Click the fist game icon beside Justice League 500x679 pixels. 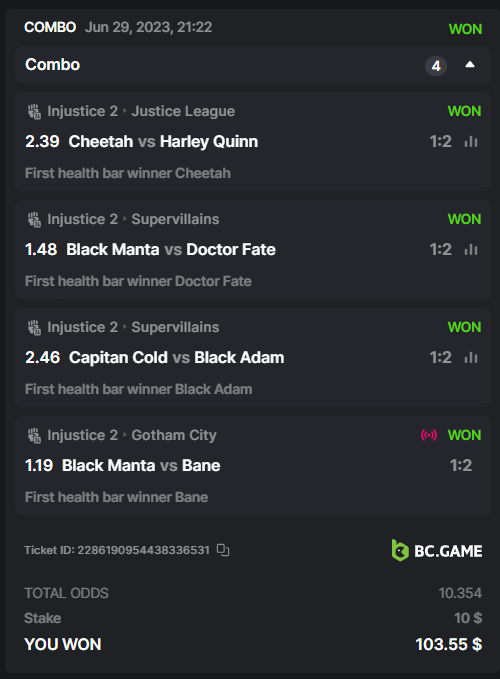click(x=34, y=111)
